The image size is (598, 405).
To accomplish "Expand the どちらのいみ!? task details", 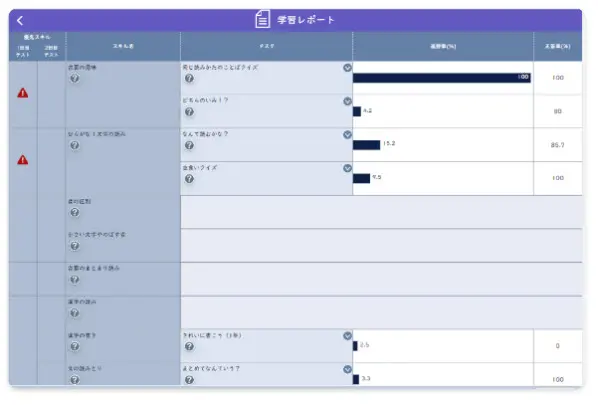I will [x=347, y=101].
